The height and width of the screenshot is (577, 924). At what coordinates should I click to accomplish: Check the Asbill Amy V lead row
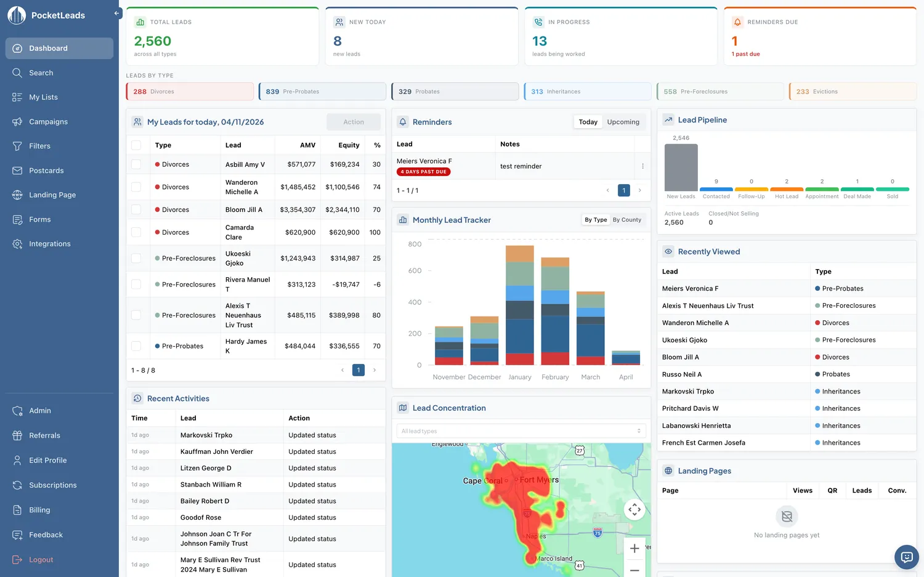click(x=136, y=164)
